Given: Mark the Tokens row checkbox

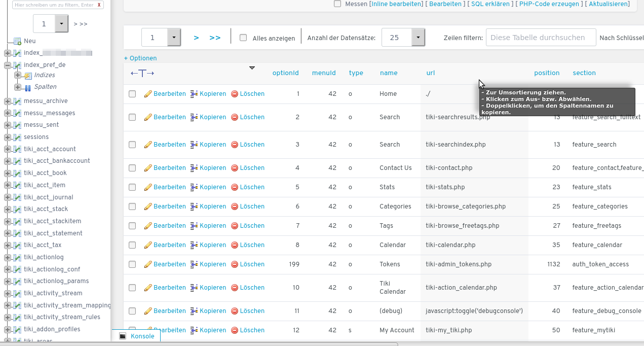Looking at the screenshot, I should [x=132, y=264].
